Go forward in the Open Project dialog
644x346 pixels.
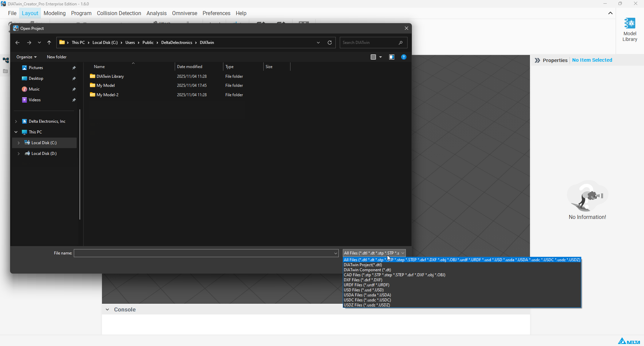coord(29,43)
